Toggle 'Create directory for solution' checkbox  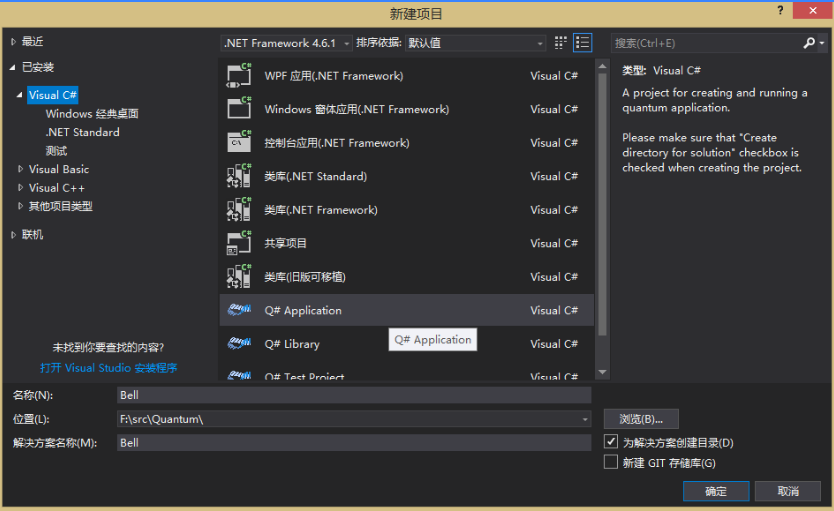(x=611, y=441)
